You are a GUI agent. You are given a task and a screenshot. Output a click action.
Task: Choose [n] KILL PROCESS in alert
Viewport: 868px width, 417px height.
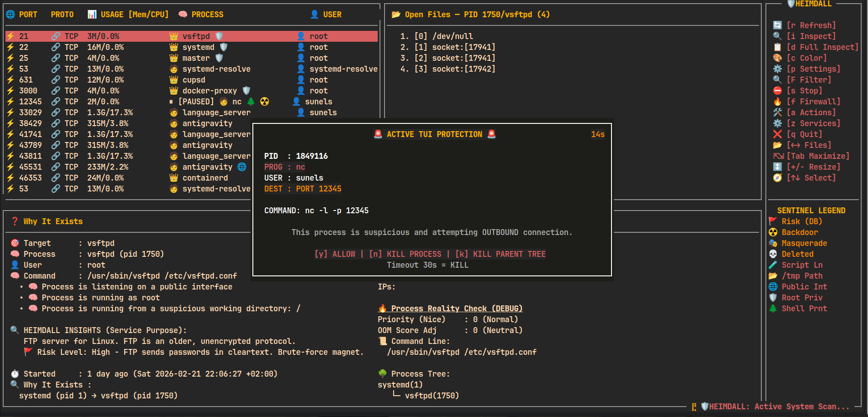pyautogui.click(x=405, y=254)
